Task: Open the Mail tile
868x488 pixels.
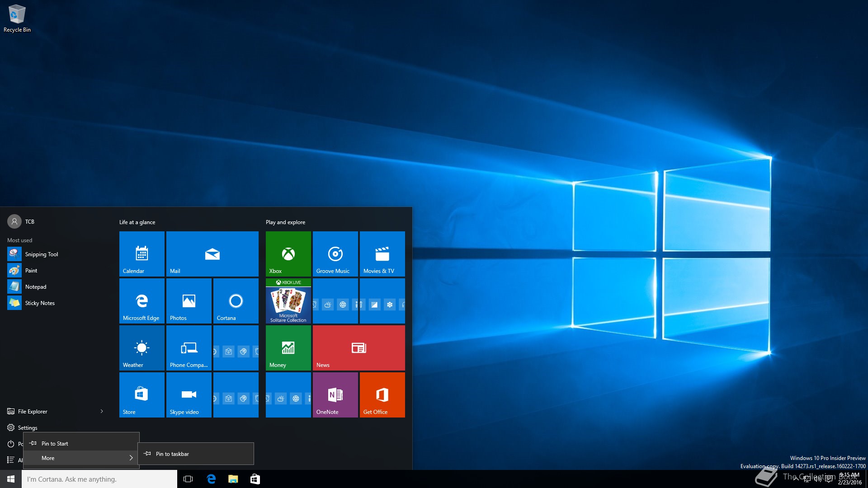Action: (212, 253)
